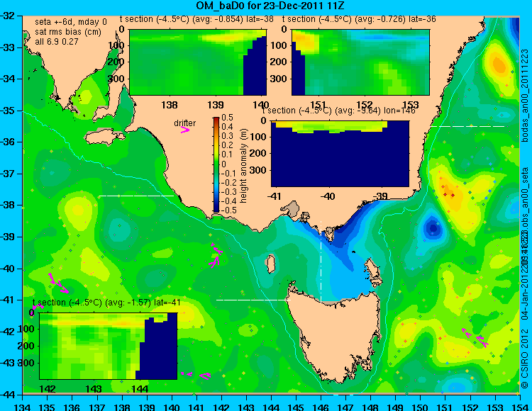
Task: Click the 'drifter' legend label
Action: pos(185,123)
